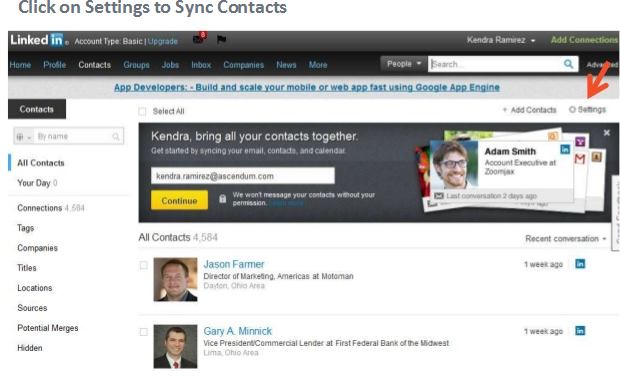The image size is (620, 377).
Task: Open Jason Farmer's profile name link
Action: tap(234, 264)
